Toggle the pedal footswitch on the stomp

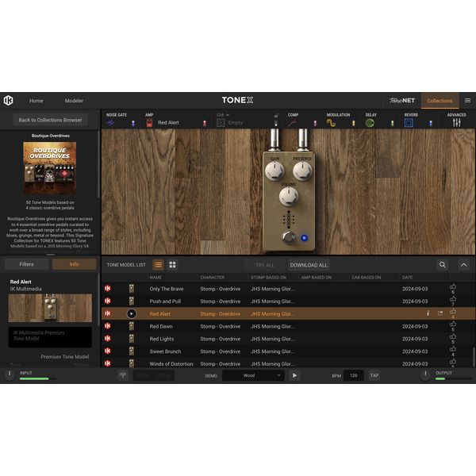[x=289, y=236]
